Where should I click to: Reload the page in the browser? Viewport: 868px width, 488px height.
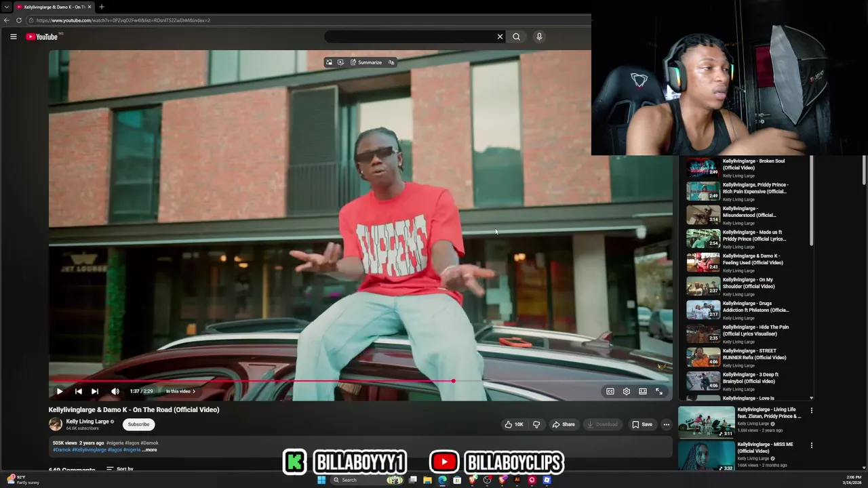(x=19, y=20)
